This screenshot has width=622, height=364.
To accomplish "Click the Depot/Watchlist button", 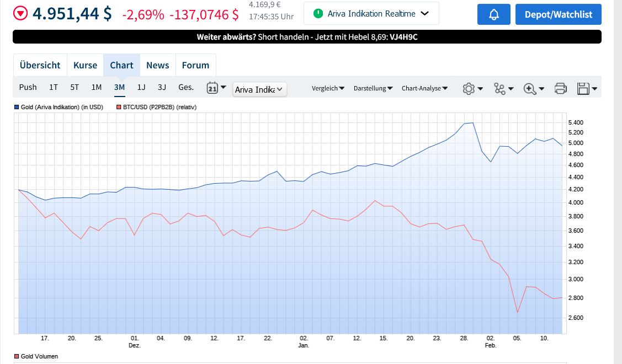I will [x=558, y=14].
